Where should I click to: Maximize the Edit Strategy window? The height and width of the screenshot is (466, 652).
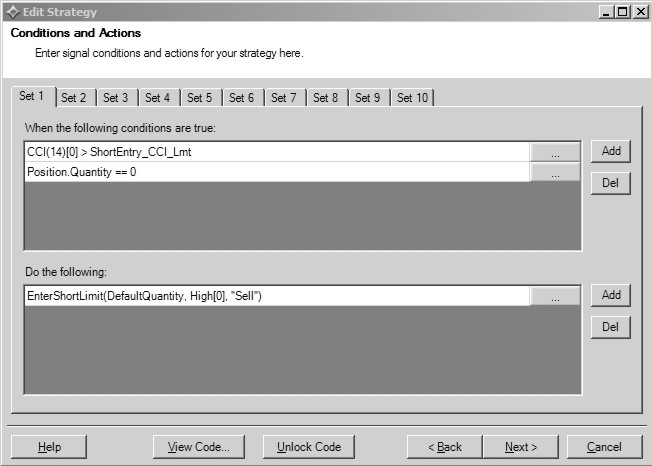[623, 12]
